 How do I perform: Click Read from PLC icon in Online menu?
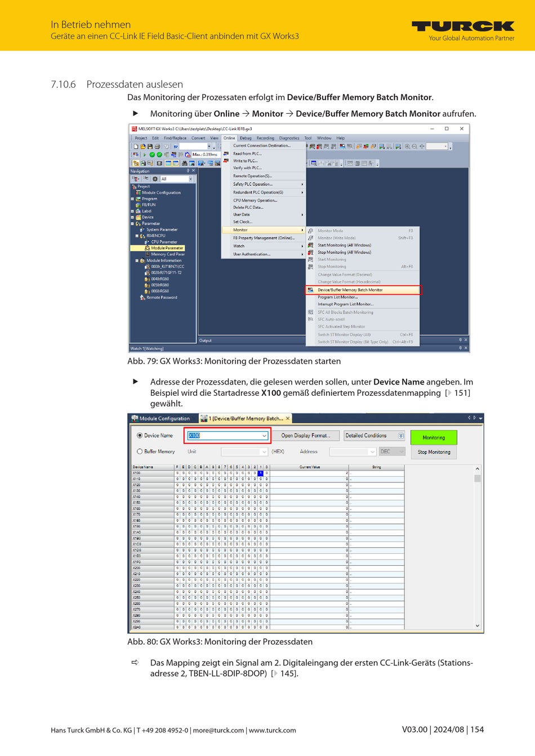(226, 153)
